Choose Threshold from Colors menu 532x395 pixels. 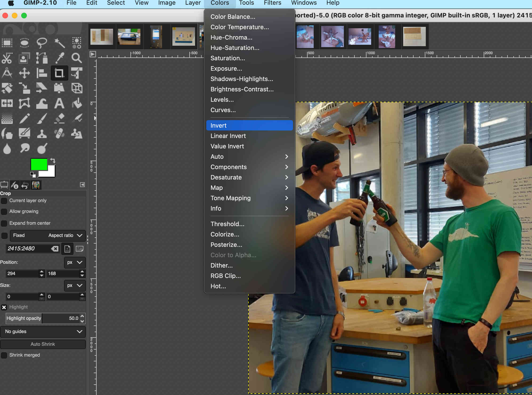(249, 224)
